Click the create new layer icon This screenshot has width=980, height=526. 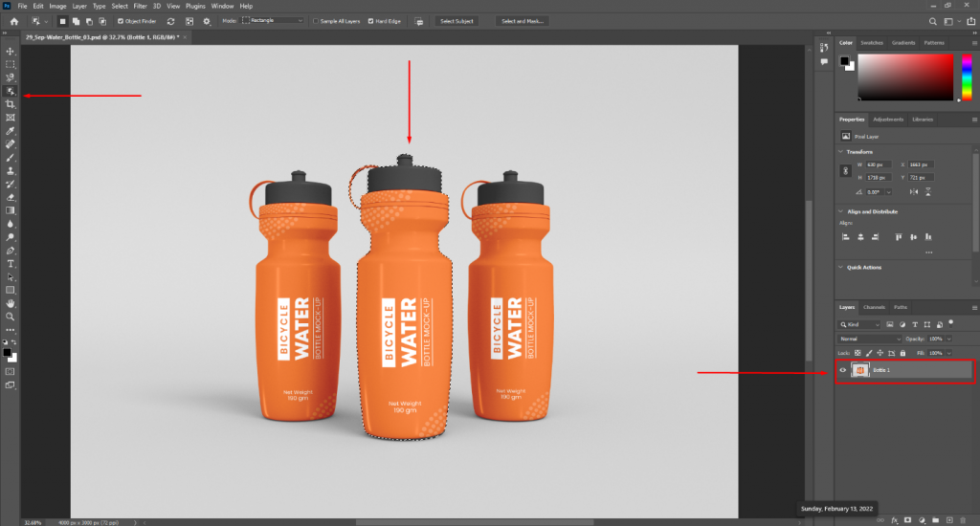[949, 519]
